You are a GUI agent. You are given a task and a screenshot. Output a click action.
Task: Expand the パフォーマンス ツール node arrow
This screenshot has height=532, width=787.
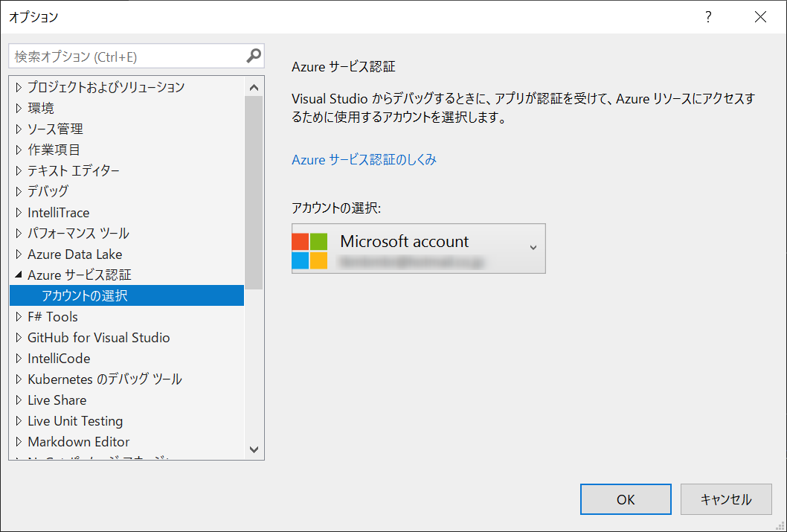pos(19,234)
